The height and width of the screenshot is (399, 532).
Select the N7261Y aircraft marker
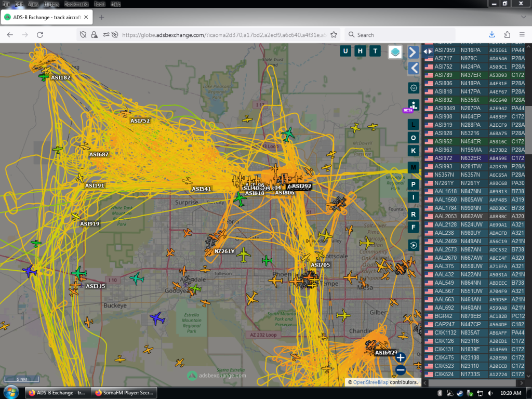point(208,252)
